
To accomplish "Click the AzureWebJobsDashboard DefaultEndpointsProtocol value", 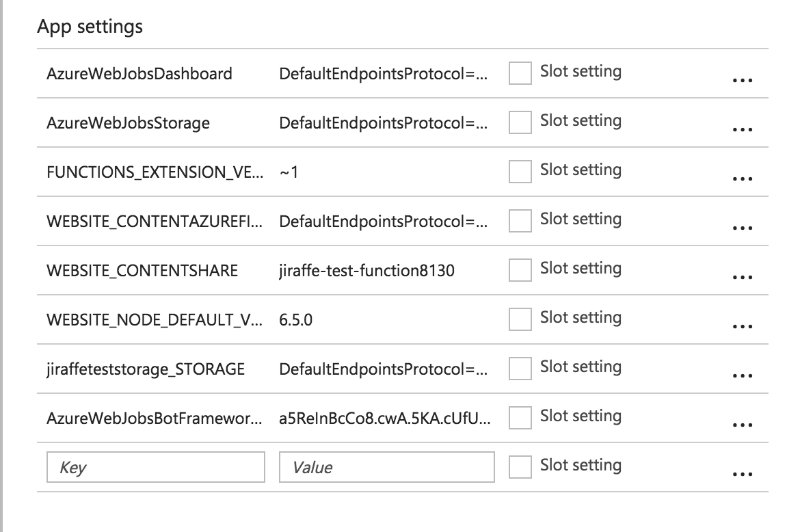I will point(383,74).
